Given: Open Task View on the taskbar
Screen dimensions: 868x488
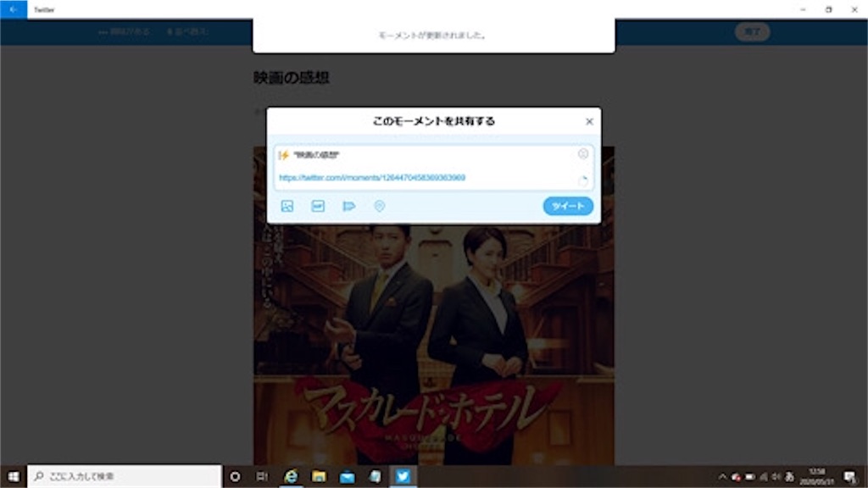Looking at the screenshot, I should (x=262, y=476).
